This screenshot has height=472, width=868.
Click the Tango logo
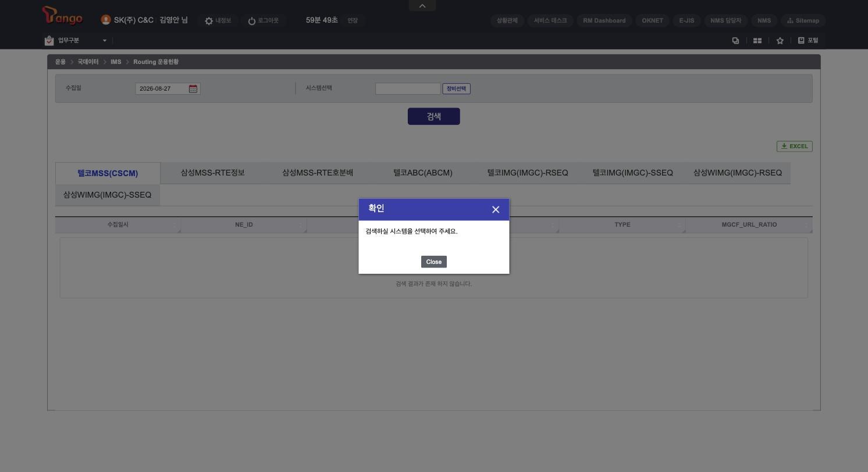(x=62, y=16)
